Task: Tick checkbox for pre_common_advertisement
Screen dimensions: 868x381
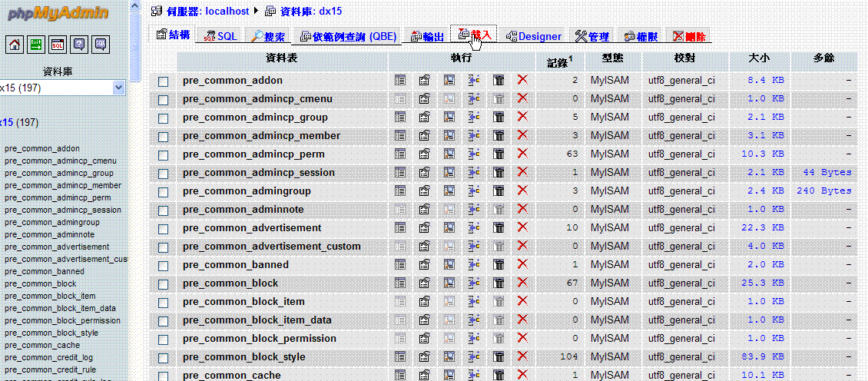Action: click(163, 229)
